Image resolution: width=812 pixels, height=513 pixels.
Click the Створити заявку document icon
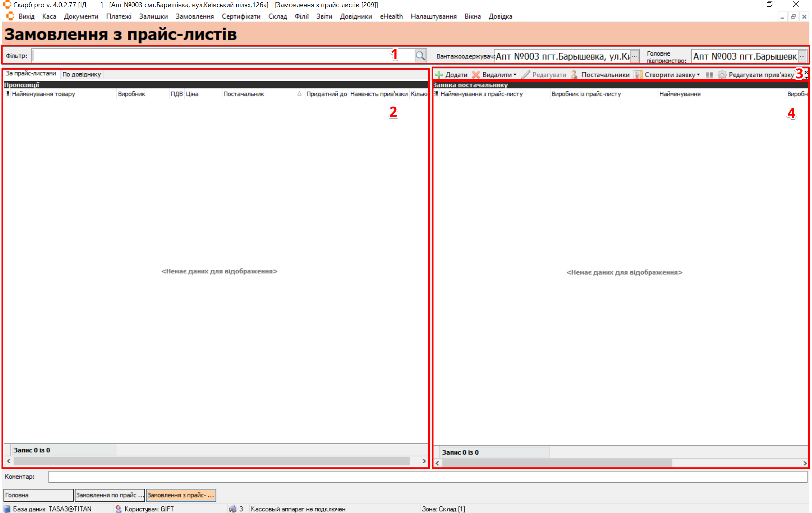[638, 75]
